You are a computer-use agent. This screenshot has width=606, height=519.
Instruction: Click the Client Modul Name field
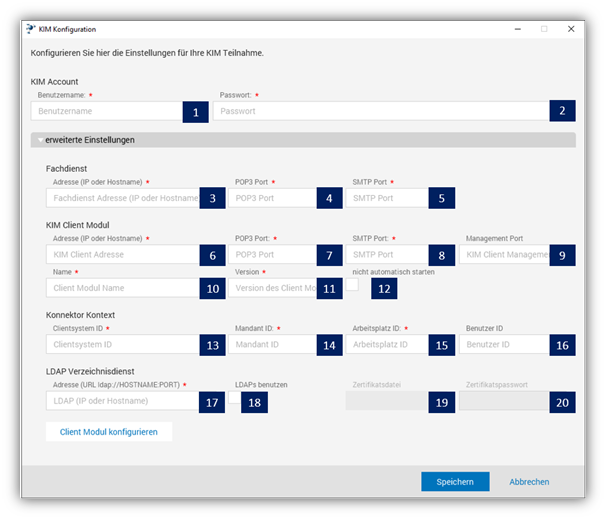[121, 288]
